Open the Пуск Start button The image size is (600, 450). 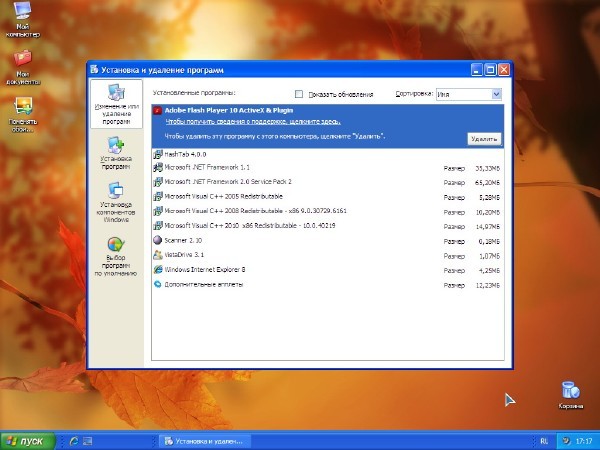28,441
